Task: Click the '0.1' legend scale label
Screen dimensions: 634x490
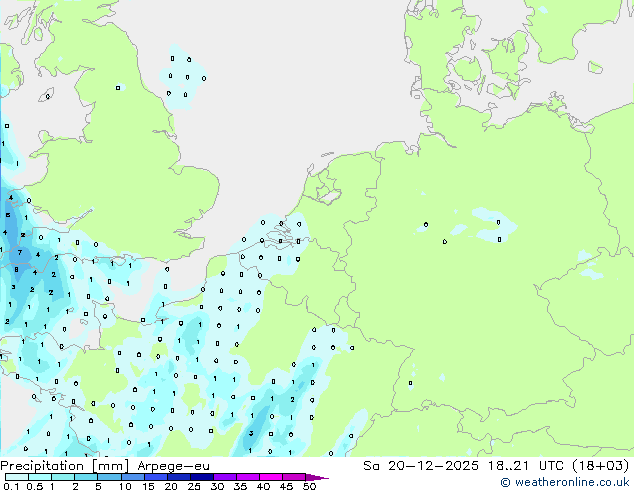Action: (x=11, y=486)
